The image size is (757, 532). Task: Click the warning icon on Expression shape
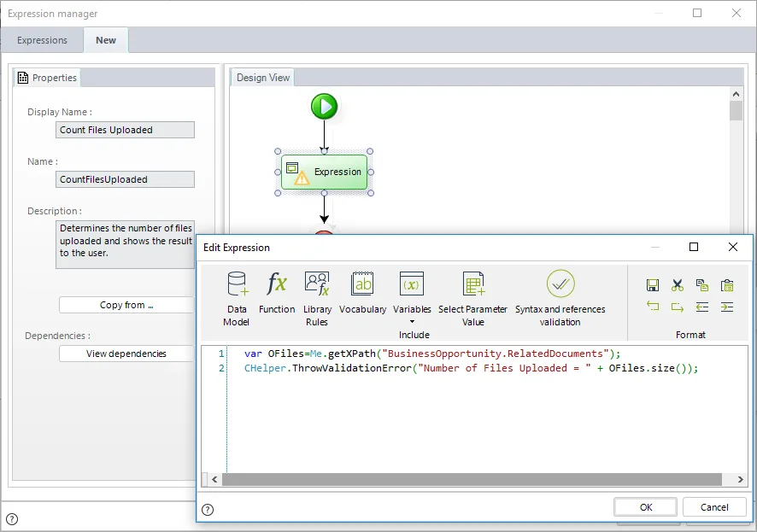pyautogui.click(x=302, y=178)
